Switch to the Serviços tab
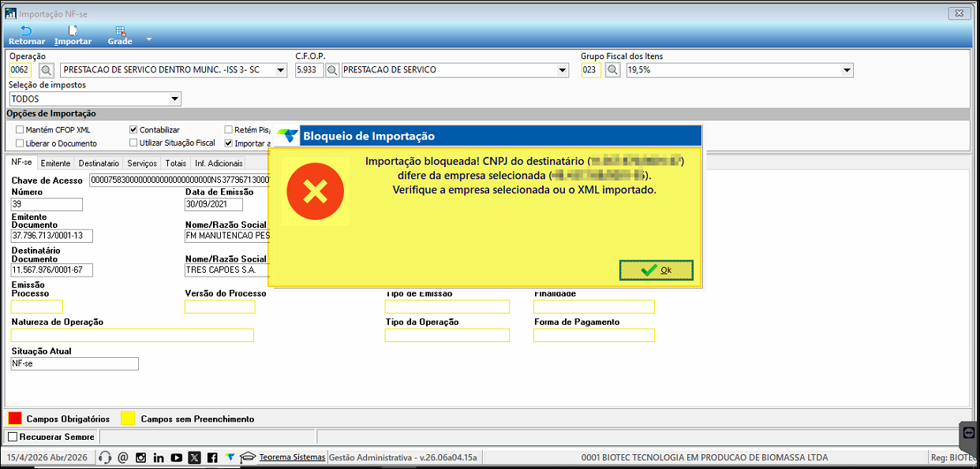980x469 pixels. pyautogui.click(x=142, y=163)
